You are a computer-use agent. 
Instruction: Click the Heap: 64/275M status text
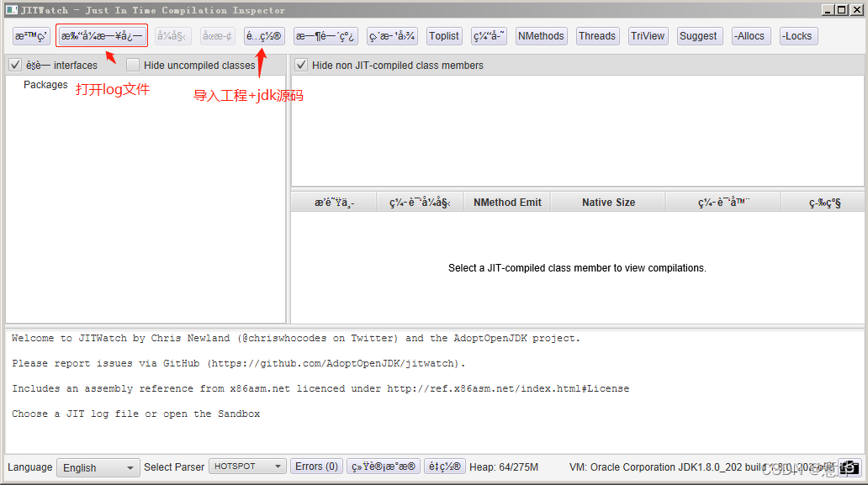[504, 467]
